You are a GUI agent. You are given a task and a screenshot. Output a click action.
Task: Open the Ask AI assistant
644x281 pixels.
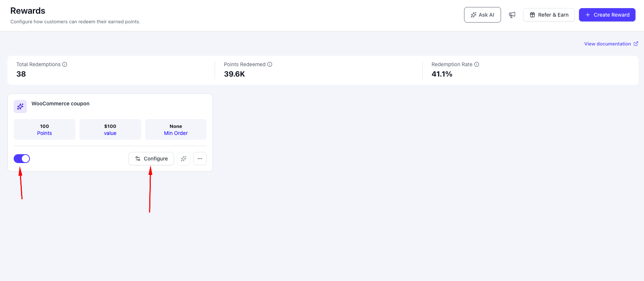[x=483, y=15]
